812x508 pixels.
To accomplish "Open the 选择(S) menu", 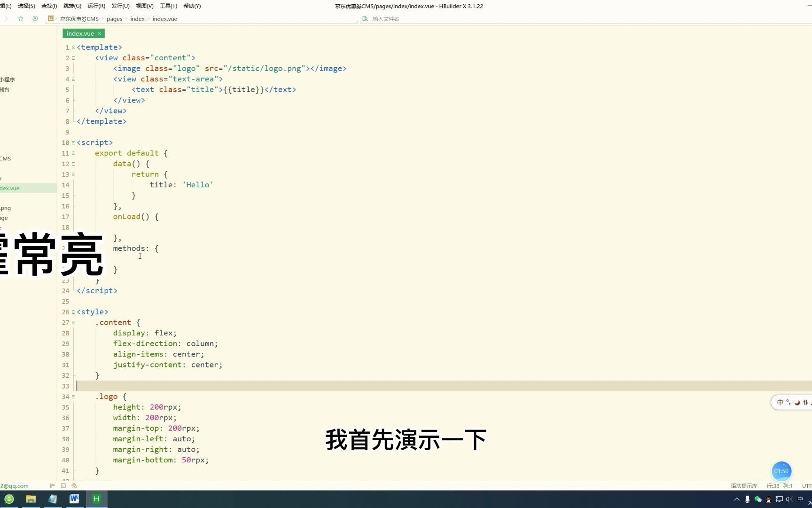I will (26, 6).
